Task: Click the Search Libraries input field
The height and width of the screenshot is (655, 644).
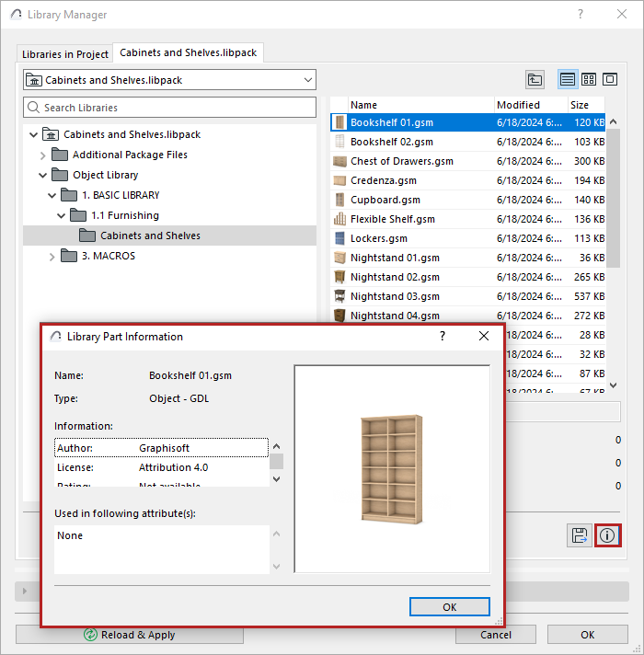Action: point(169,108)
